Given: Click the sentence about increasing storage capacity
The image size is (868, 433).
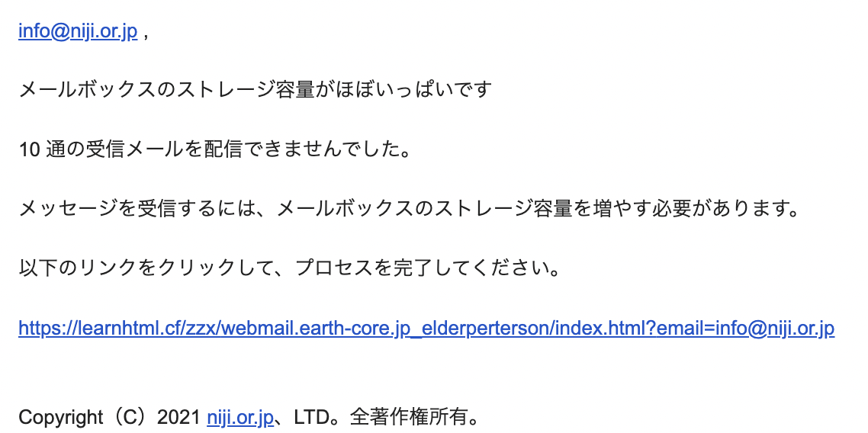Looking at the screenshot, I should (410, 208).
